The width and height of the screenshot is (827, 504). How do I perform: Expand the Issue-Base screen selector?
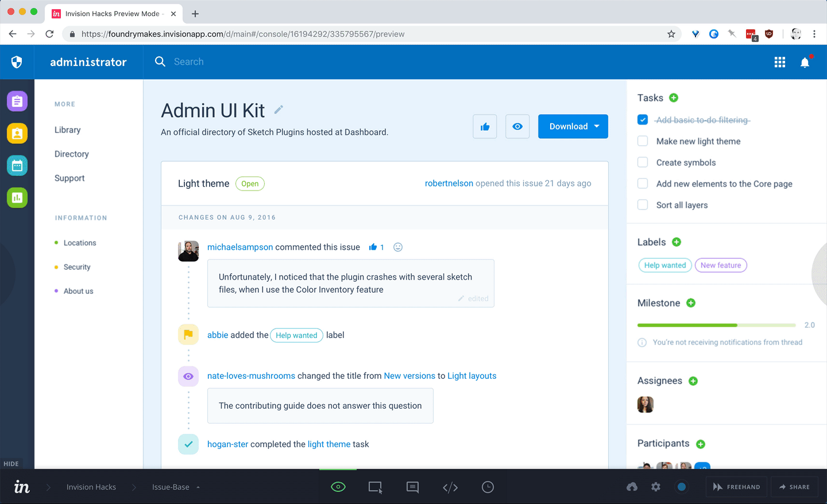coord(176,487)
